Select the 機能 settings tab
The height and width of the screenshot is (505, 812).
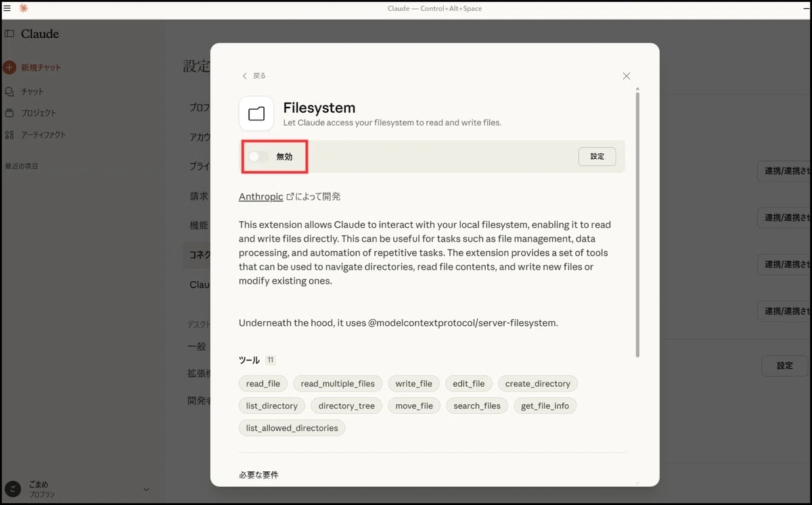pos(199,225)
